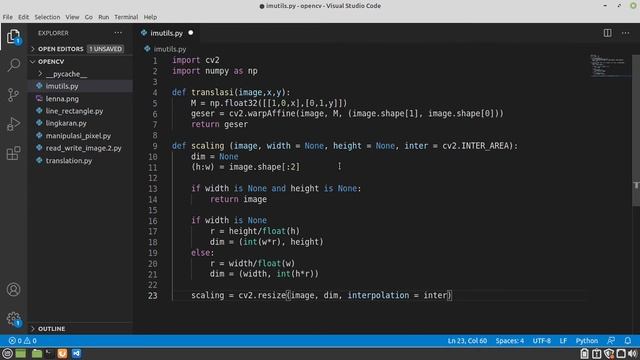This screenshot has height=360, width=640.
Task: Click the 'import cv2' line
Action: (196, 60)
